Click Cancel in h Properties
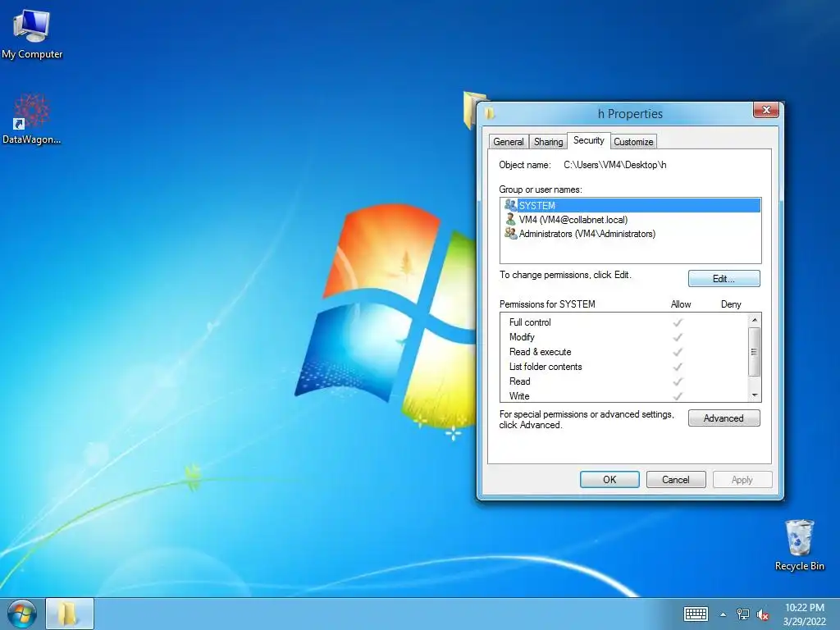 point(676,479)
